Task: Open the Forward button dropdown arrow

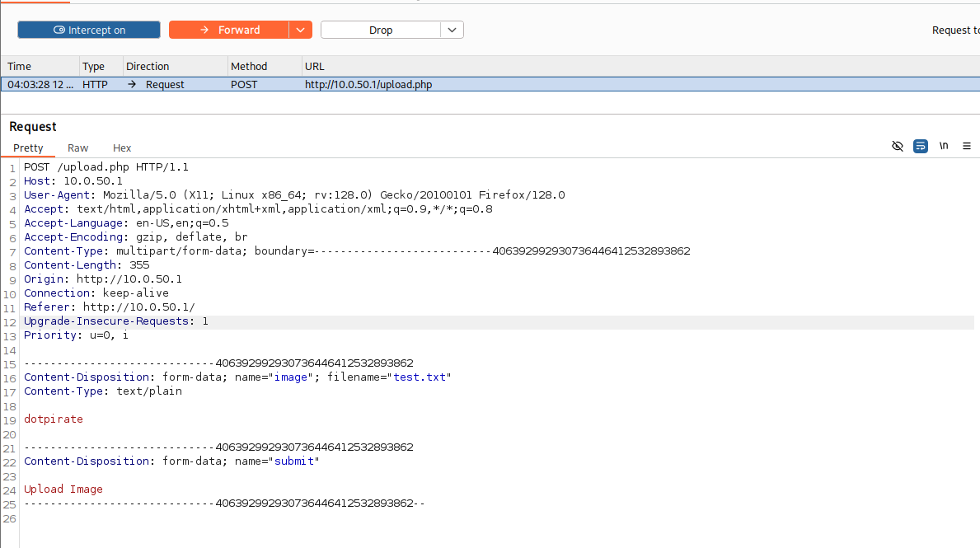Action: pyautogui.click(x=301, y=30)
